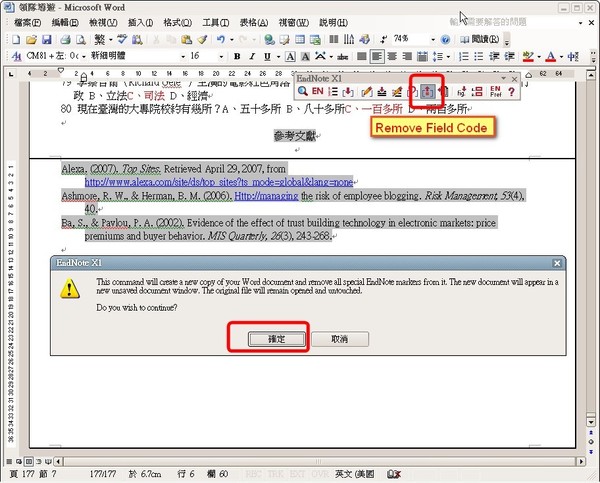
Task: Click EndNote Find Figure icon
Action: pos(461,91)
